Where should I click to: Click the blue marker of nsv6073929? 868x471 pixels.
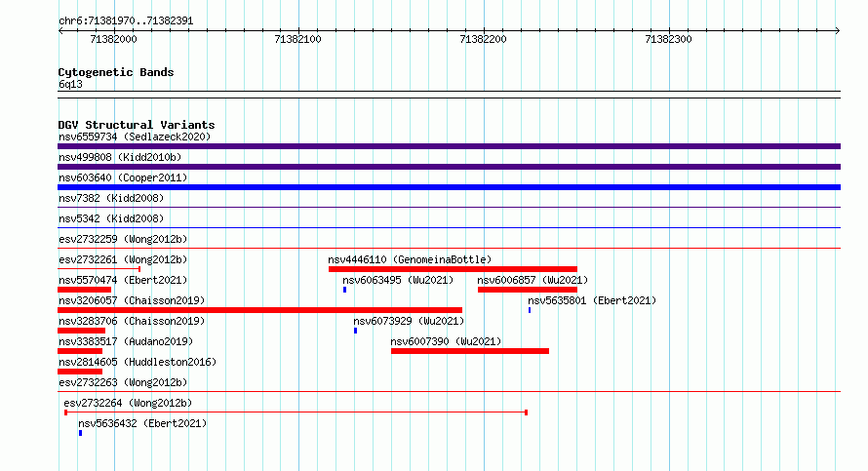click(x=355, y=331)
